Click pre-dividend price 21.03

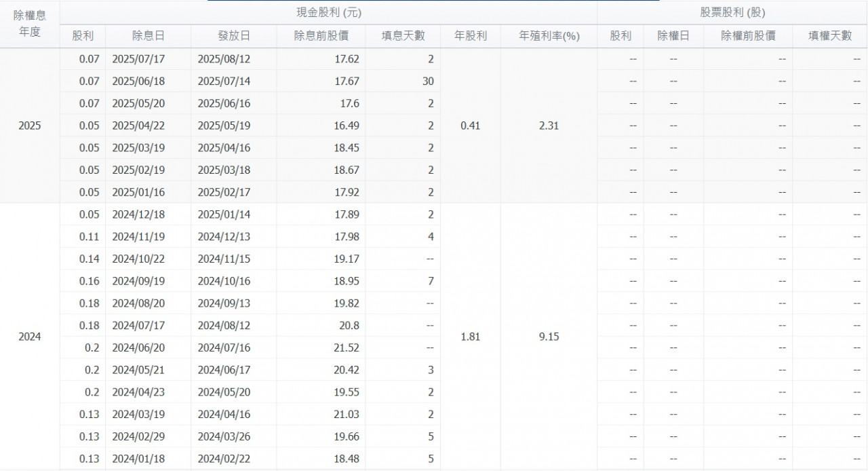(x=347, y=414)
